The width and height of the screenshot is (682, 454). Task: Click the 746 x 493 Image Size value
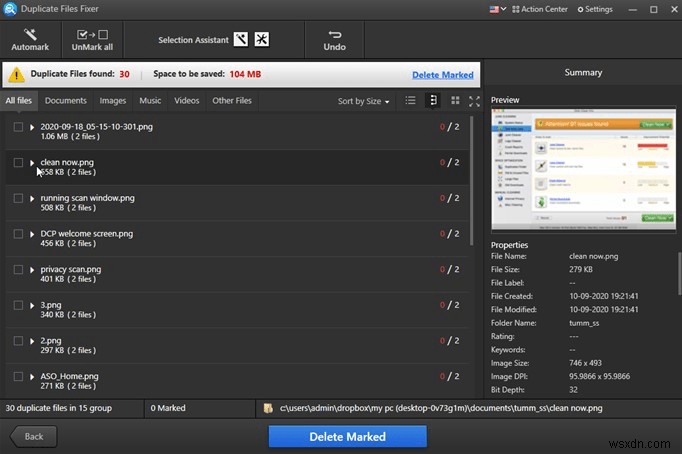[x=585, y=363]
